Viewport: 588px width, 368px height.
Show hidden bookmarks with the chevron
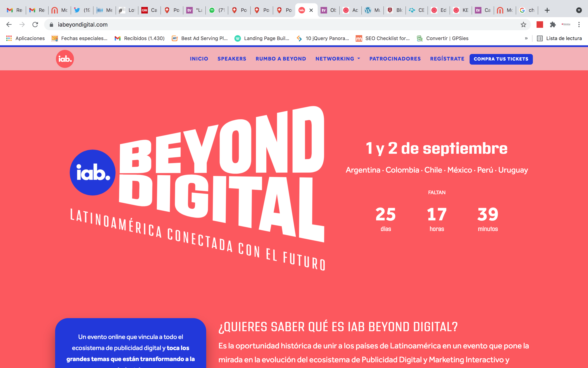click(526, 38)
